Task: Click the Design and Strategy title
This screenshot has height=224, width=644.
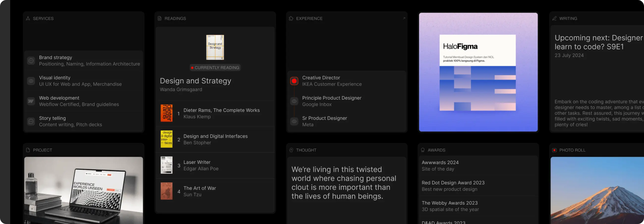Action: click(x=195, y=81)
